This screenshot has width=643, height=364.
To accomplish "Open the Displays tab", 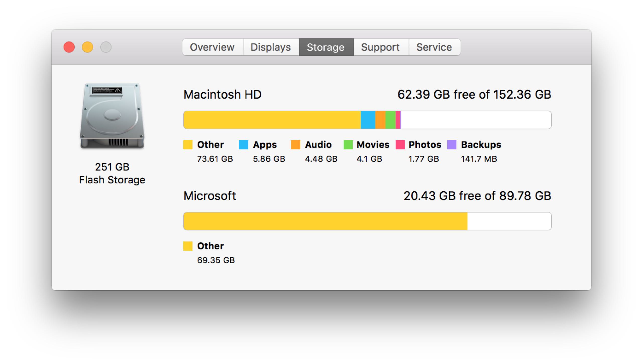I will coord(271,47).
